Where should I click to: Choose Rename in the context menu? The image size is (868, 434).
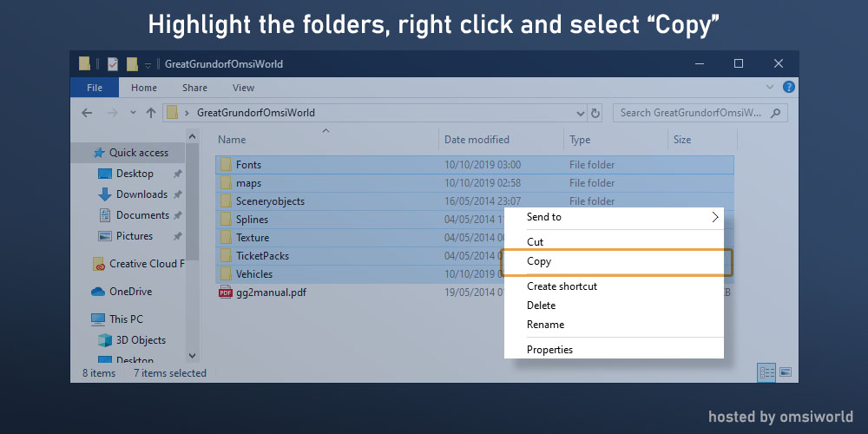pyautogui.click(x=614, y=325)
